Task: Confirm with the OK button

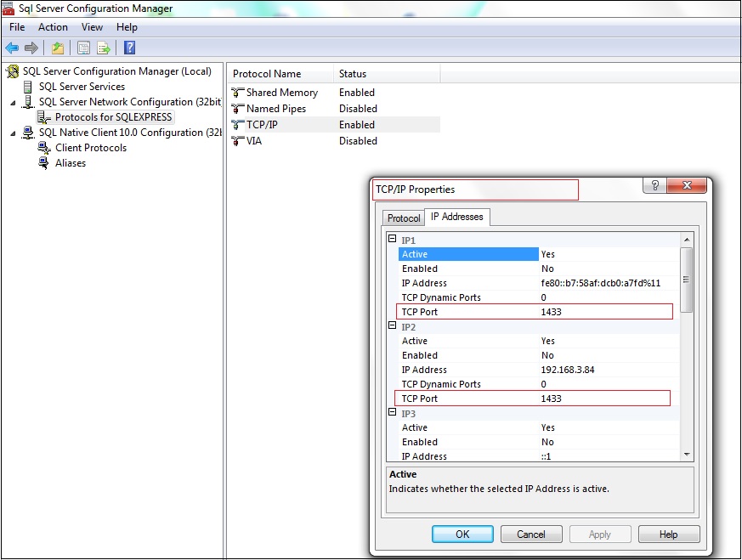Action: (462, 534)
